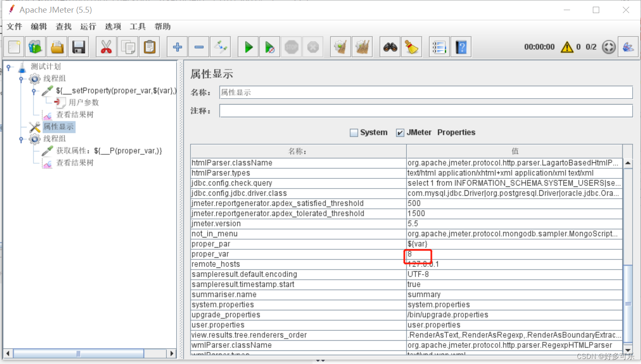641x364 pixels.
Task: Select the 属性显示 tree item
Action: (59, 127)
